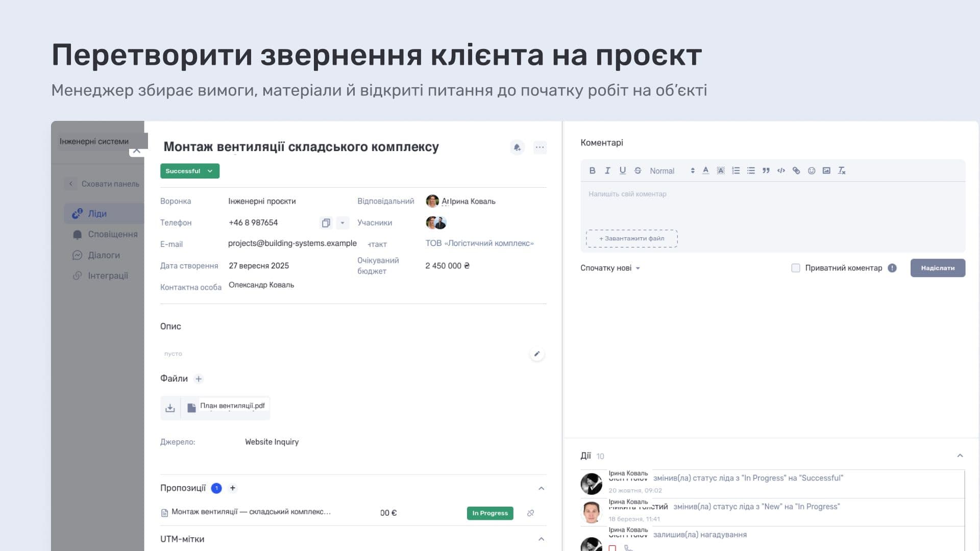
Task: Open the three-dots more options menu
Action: coord(540,147)
